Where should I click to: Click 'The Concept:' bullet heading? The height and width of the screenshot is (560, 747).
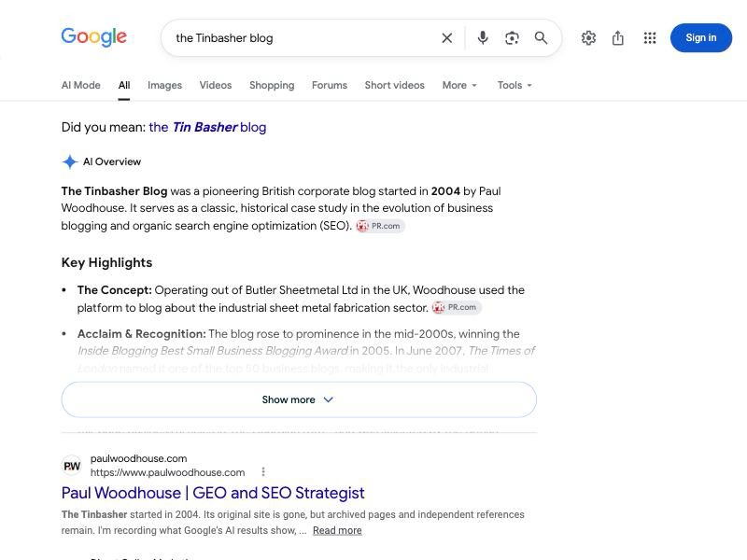pos(114,290)
